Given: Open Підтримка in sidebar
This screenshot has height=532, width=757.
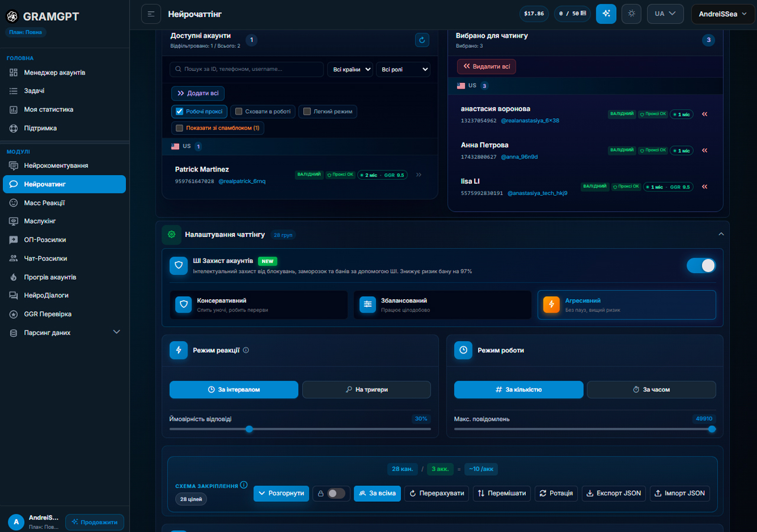Looking at the screenshot, I should (x=64, y=128).
